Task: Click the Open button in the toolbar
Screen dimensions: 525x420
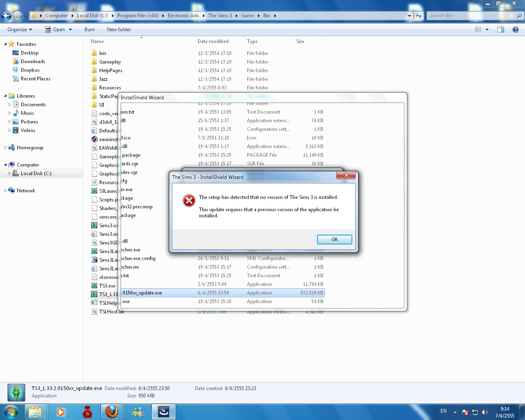Action: pos(55,30)
